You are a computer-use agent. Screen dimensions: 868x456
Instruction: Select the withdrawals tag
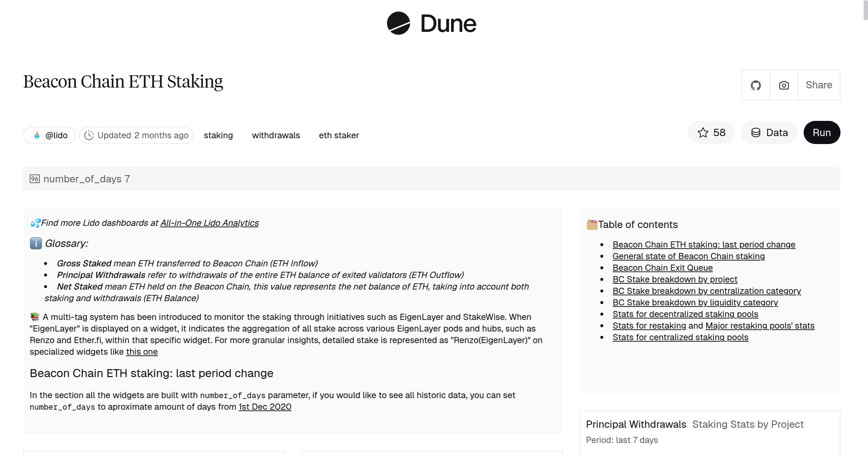click(x=276, y=135)
